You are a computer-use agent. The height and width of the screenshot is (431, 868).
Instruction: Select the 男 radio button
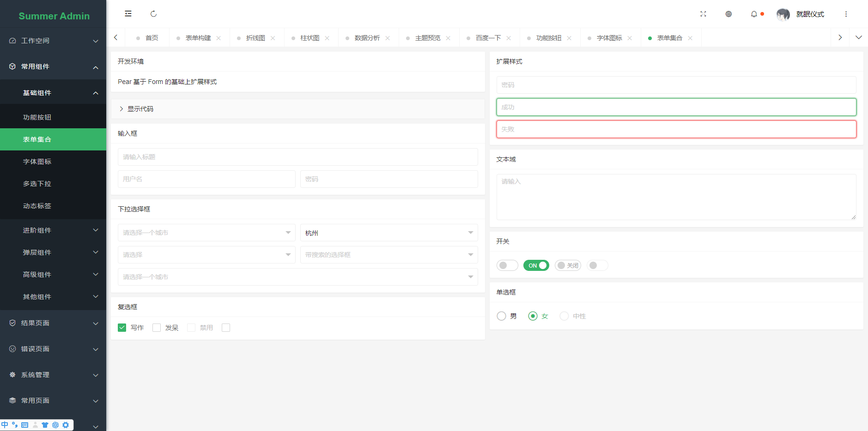click(x=502, y=316)
